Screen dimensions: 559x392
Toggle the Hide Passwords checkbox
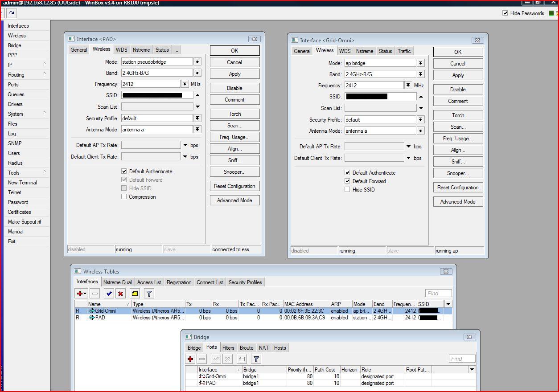click(x=505, y=13)
